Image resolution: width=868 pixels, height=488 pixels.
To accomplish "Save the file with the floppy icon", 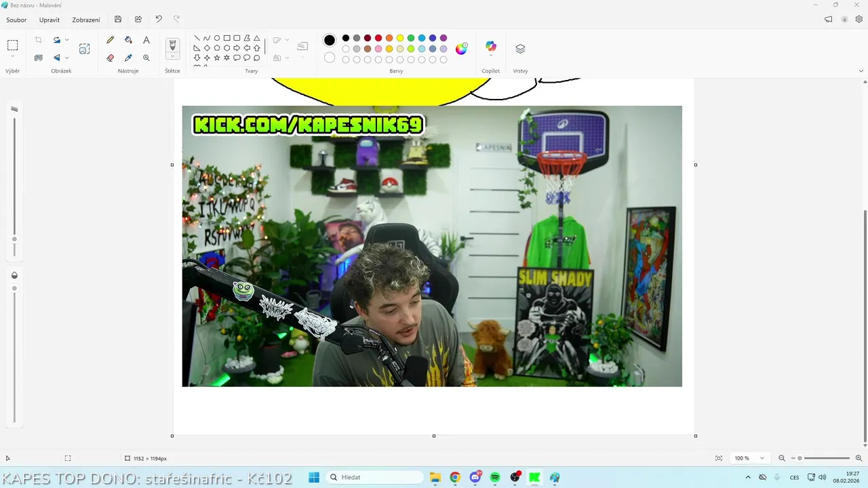I will (x=118, y=20).
